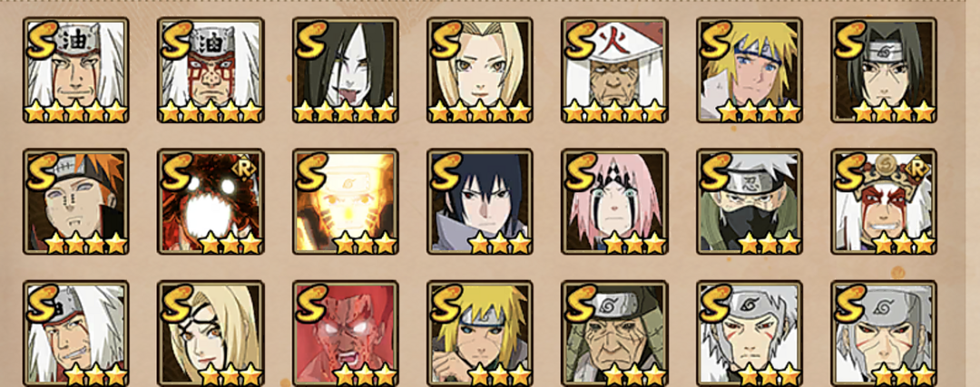Choose the orange-haired pierced face ninja
Image resolution: width=980 pixels, height=387 pixels.
pos(75,201)
